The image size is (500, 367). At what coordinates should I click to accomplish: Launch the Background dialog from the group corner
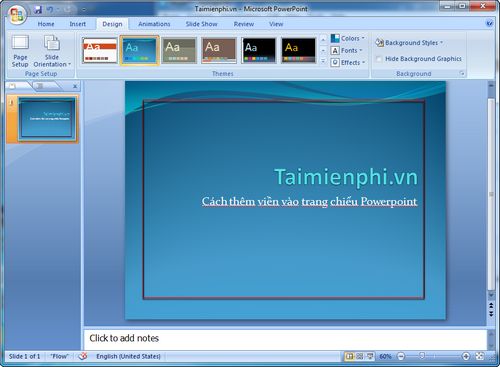pyautogui.click(x=462, y=73)
